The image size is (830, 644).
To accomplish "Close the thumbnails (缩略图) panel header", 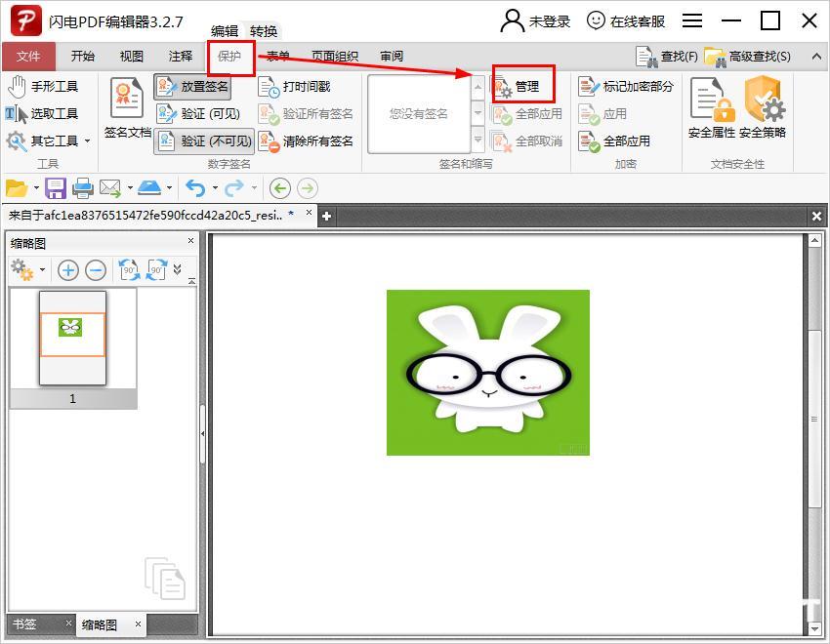I will [191, 241].
